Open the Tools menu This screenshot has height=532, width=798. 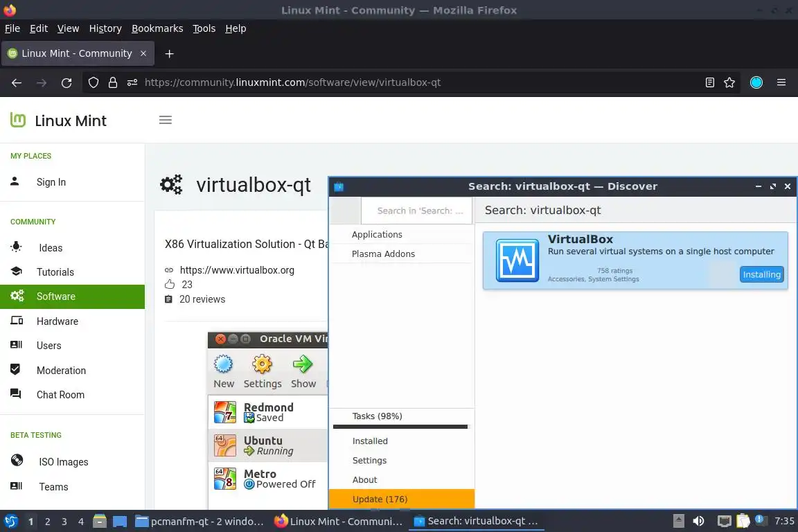[204, 28]
